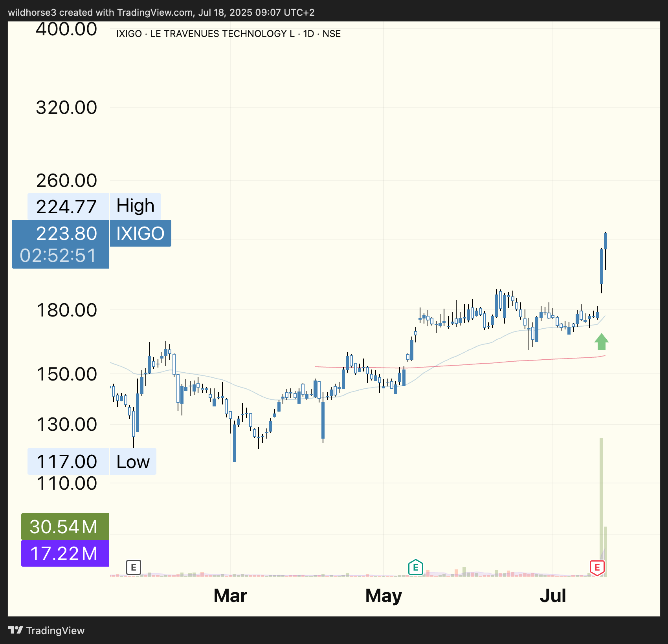Click the blue IXIGO price tag
This screenshot has height=644, width=668.
(x=140, y=233)
